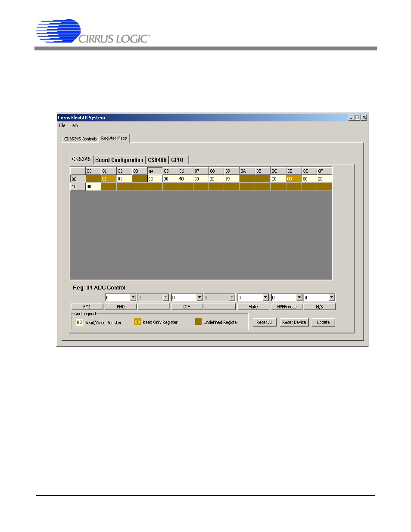Click the FM0 bit button

[x=121, y=307]
